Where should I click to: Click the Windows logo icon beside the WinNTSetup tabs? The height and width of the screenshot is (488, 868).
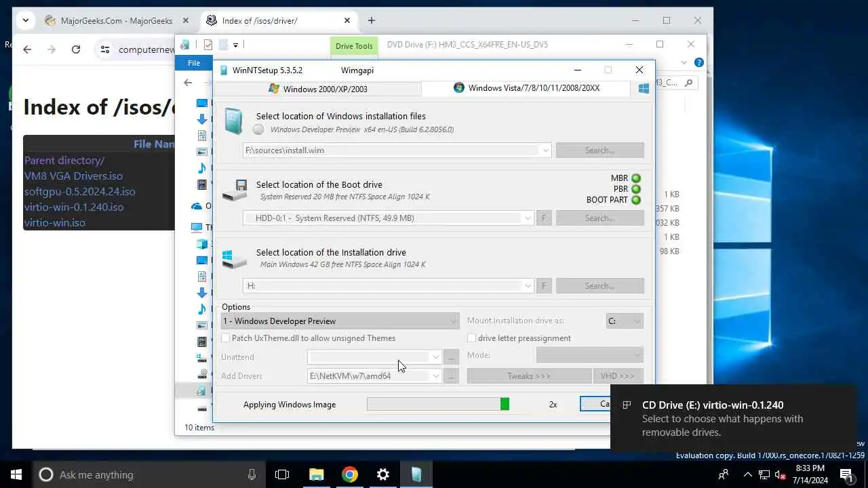tap(644, 88)
